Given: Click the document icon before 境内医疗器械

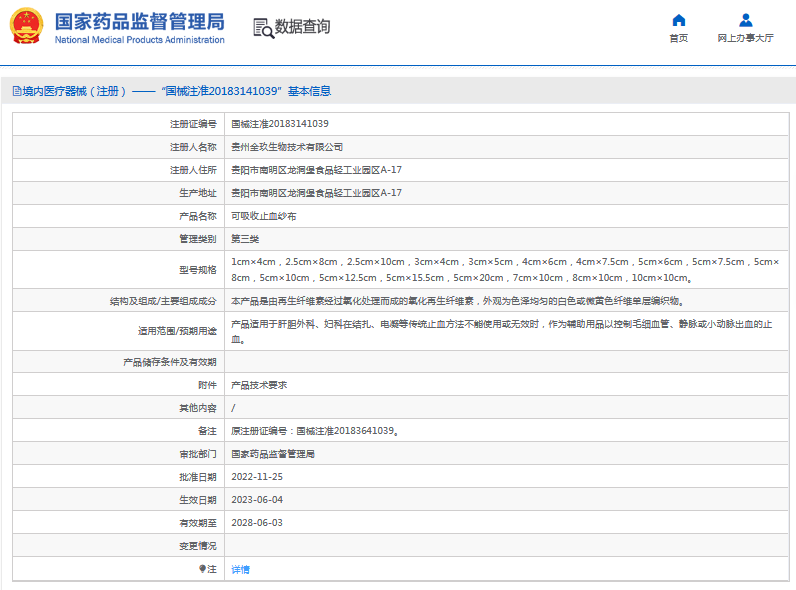Looking at the screenshot, I should pyautogui.click(x=17, y=91).
